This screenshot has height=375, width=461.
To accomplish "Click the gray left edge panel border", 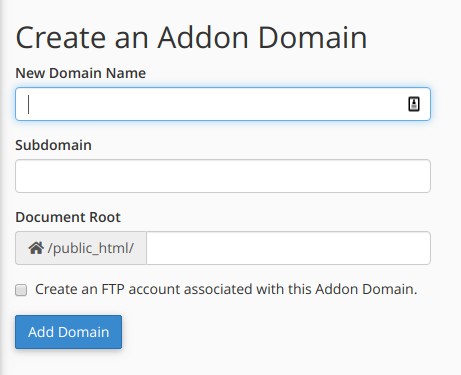I will click(x=2, y=187).
